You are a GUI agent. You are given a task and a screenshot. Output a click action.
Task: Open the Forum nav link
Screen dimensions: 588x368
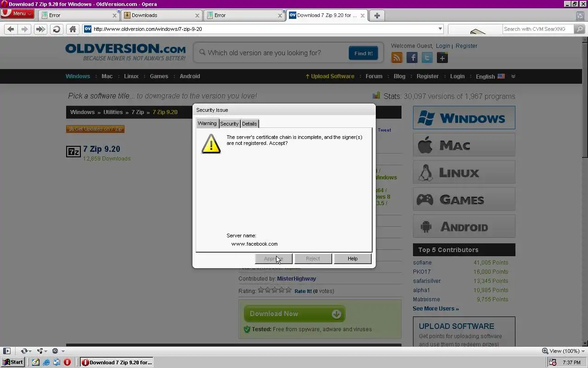click(x=374, y=76)
